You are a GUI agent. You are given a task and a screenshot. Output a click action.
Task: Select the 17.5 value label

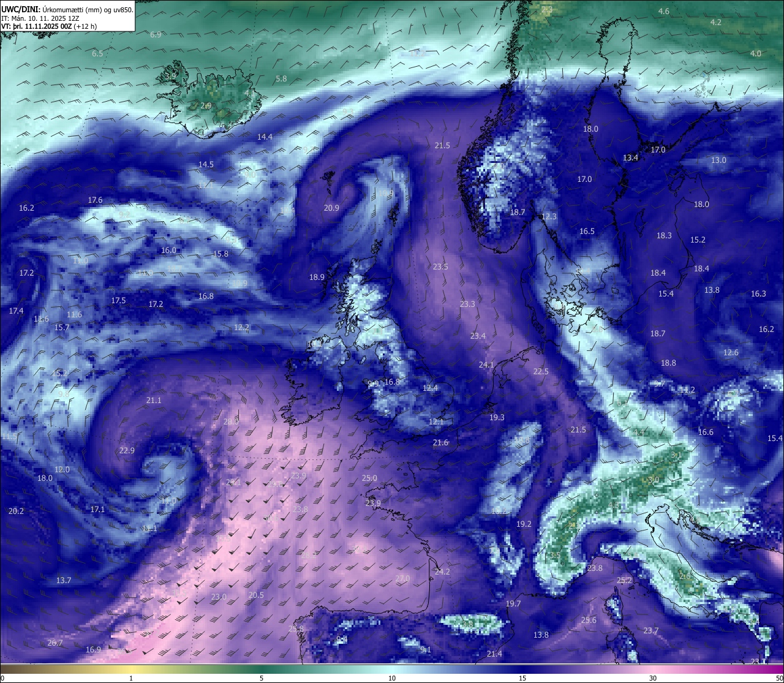click(118, 301)
